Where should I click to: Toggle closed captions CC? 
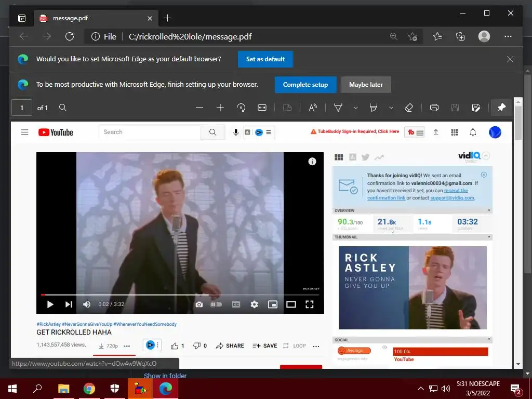236,304
